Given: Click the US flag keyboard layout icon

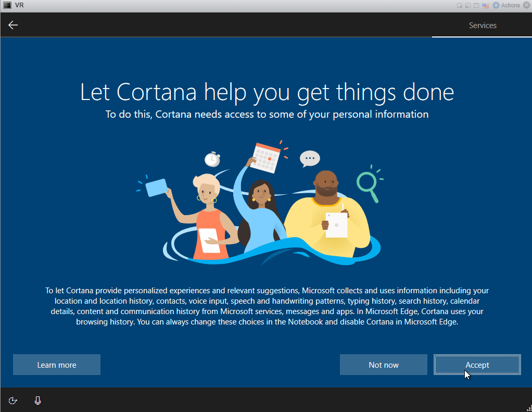Looking at the screenshot, I should [x=485, y=5].
